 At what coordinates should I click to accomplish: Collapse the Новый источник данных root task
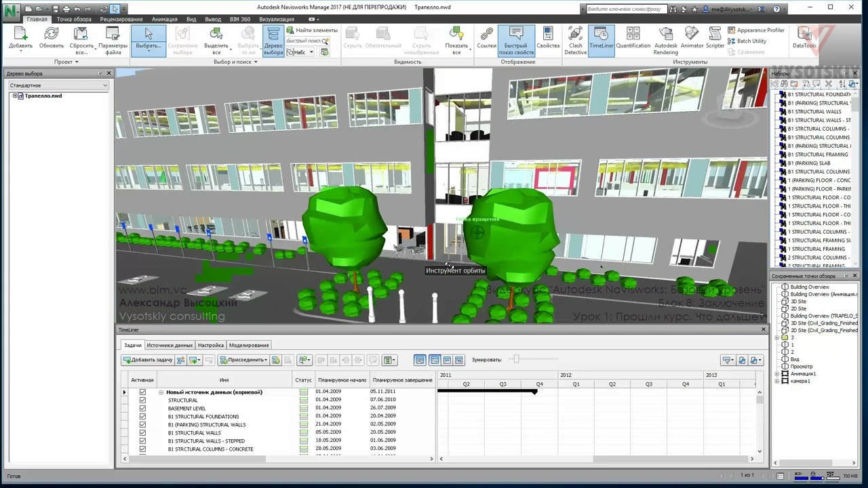point(161,392)
